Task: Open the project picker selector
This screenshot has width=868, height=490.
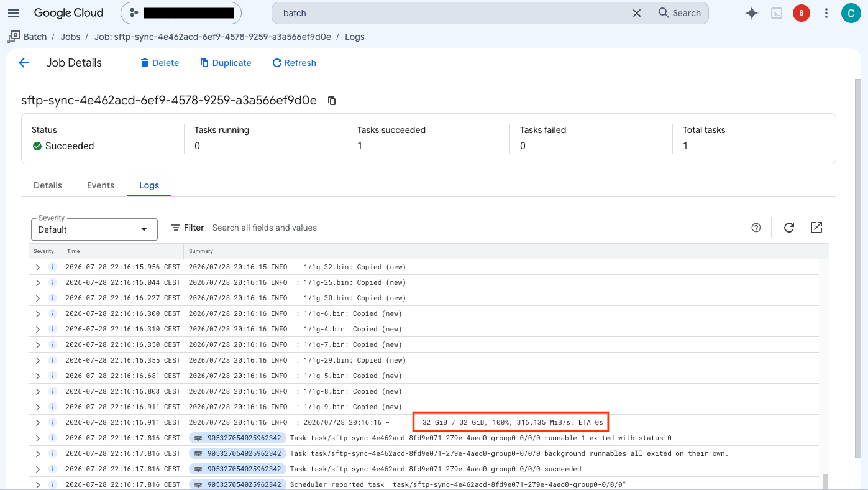Action: pos(181,13)
